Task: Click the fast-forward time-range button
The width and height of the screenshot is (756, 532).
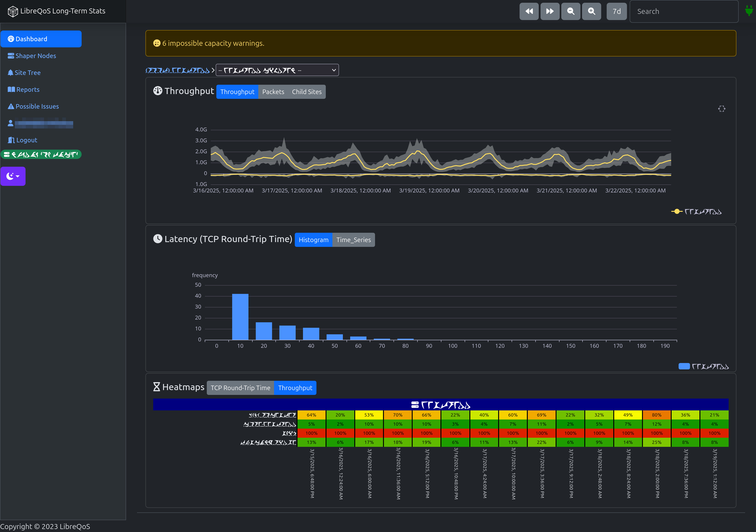Action: [x=549, y=12]
